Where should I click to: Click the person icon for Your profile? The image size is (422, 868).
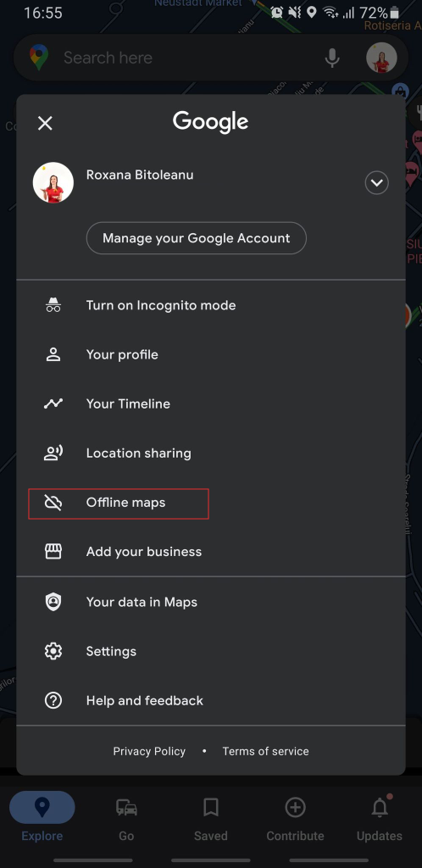tap(53, 354)
